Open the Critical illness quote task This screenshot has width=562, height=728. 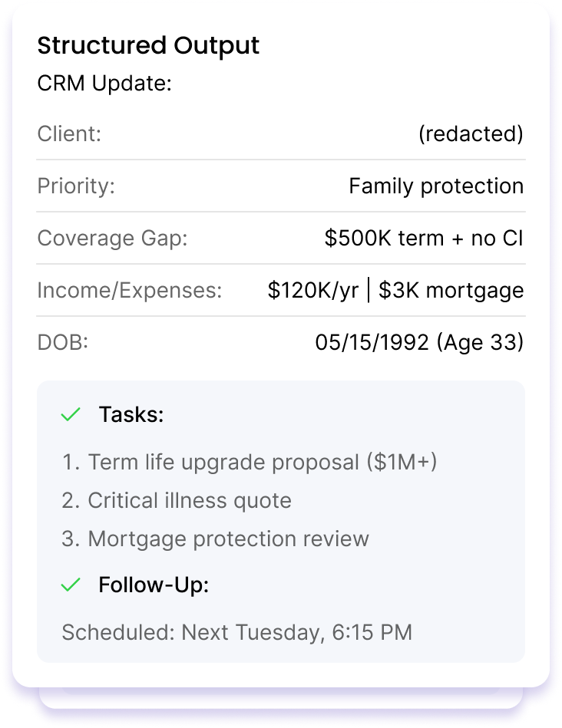click(177, 500)
